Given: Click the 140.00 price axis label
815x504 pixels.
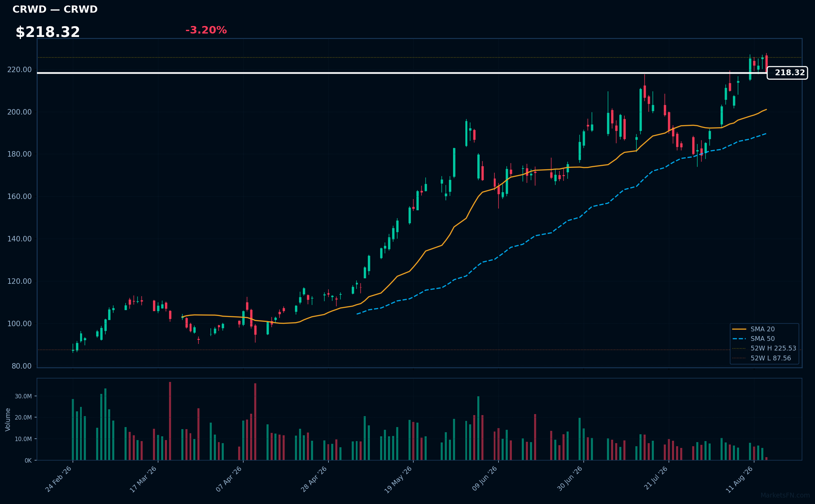Looking at the screenshot, I should (20, 239).
